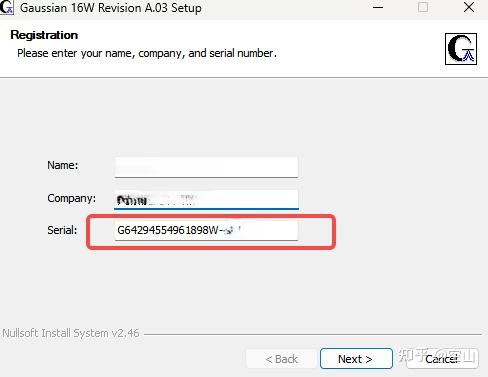Click the disabled maximize button

423,7
